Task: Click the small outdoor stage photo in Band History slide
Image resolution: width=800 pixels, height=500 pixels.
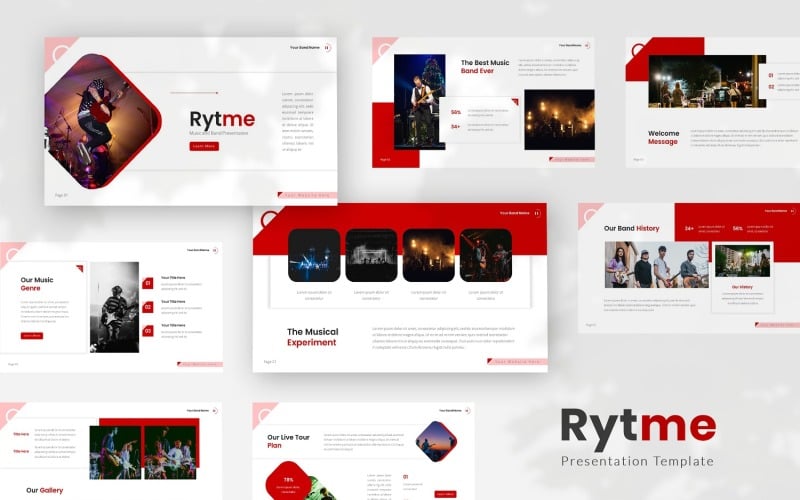Action: tap(742, 261)
